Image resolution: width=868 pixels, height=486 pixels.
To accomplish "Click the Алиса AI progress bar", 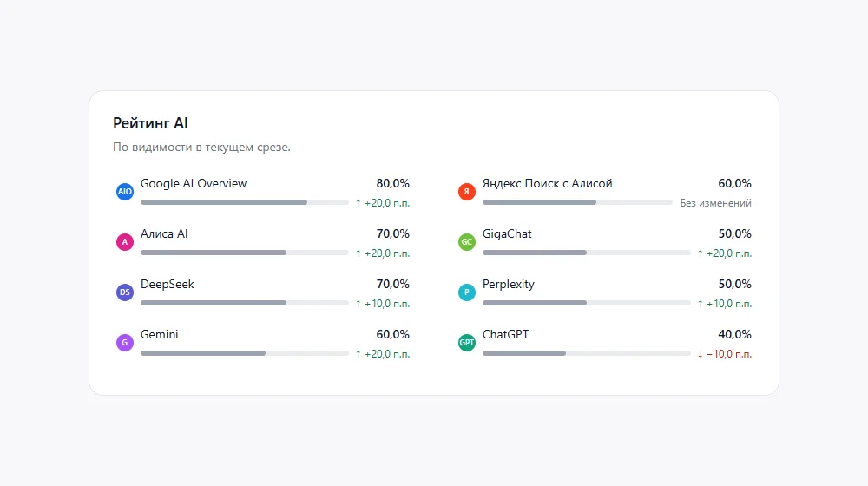I will (x=245, y=253).
